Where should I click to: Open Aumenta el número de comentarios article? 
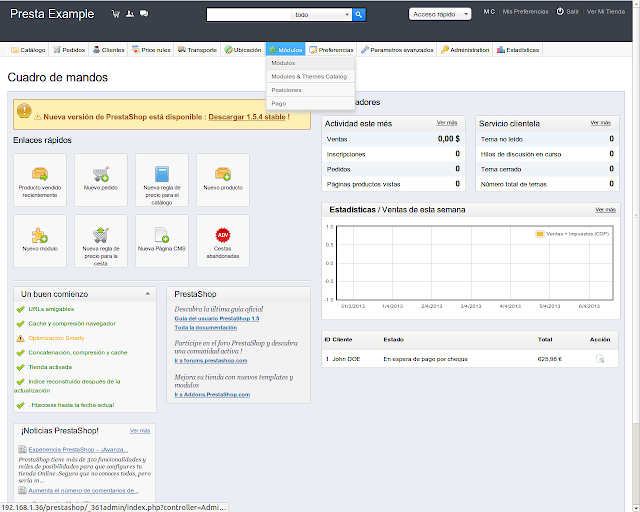[83, 490]
